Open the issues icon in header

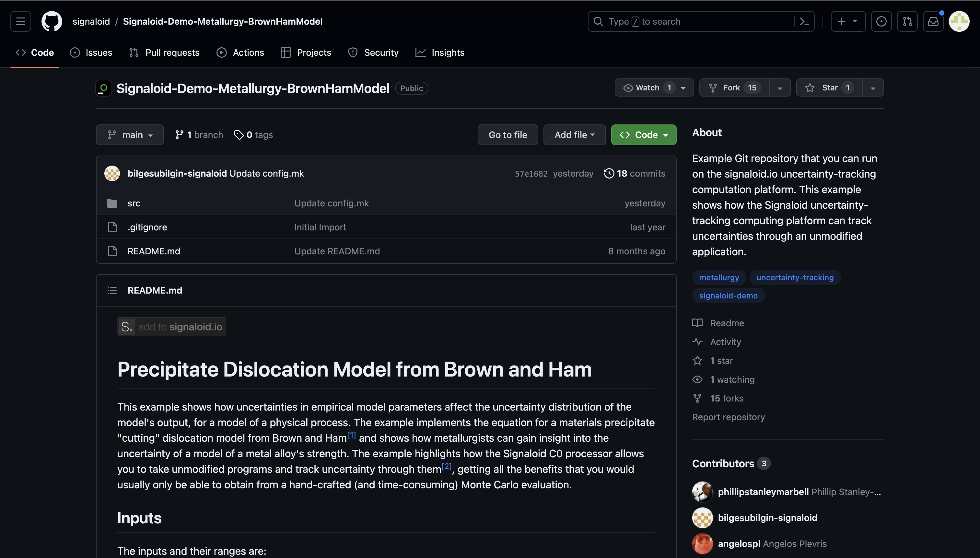[881, 21]
